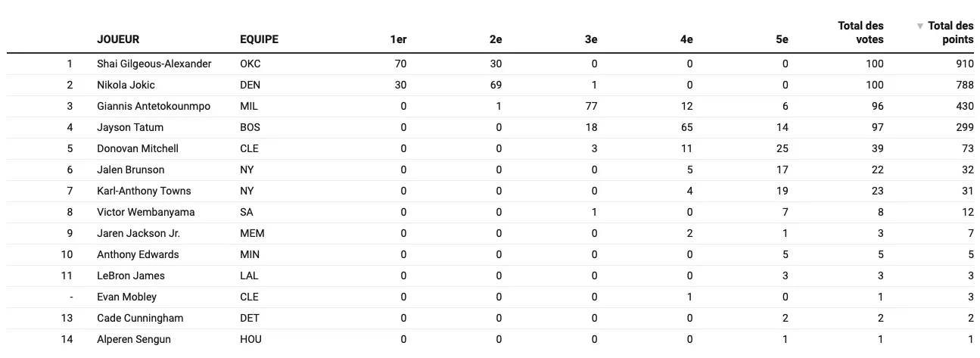The width and height of the screenshot is (980, 358).
Task: Select LeBron James's name cell
Action: tap(131, 276)
